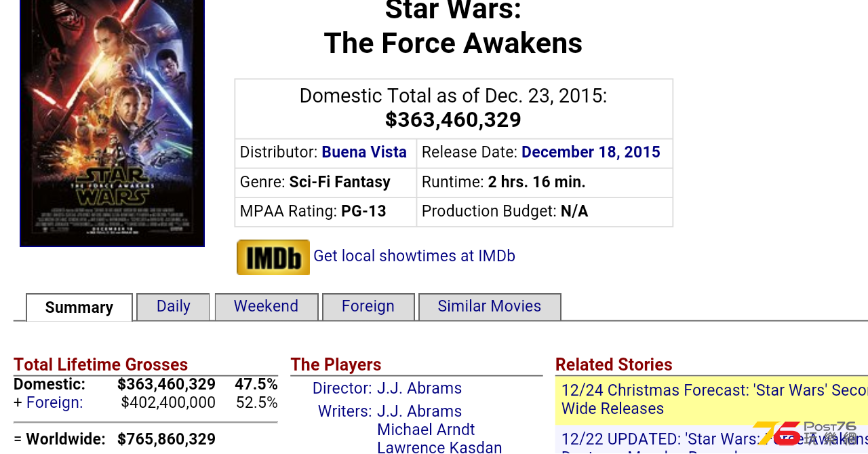Select the Foreign tab
This screenshot has height=454, width=868.
(x=368, y=307)
